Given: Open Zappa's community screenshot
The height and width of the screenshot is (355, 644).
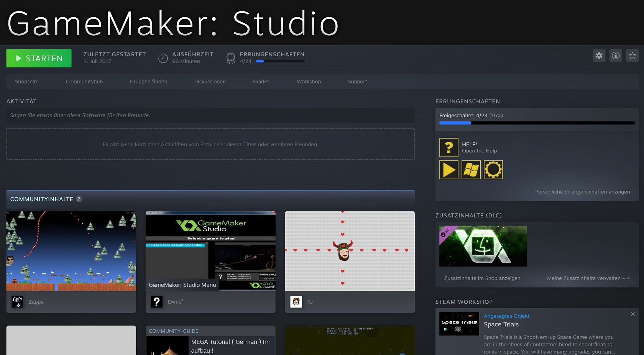Looking at the screenshot, I should pos(71,251).
